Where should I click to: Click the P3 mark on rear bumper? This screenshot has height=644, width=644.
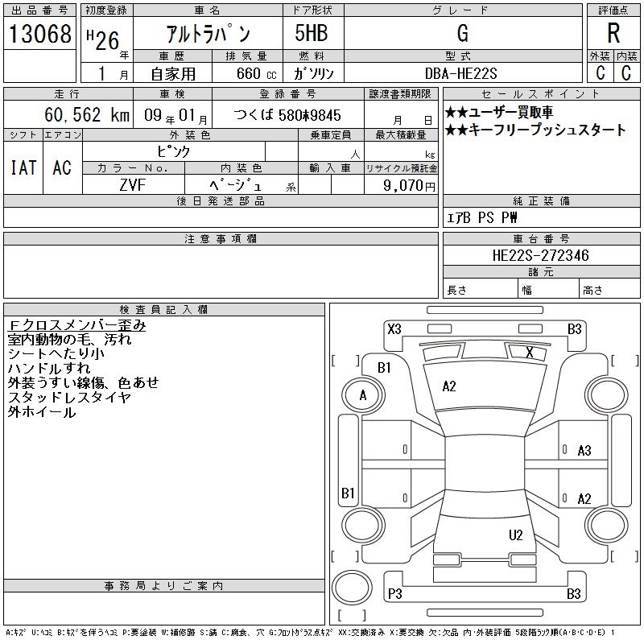[x=394, y=594]
